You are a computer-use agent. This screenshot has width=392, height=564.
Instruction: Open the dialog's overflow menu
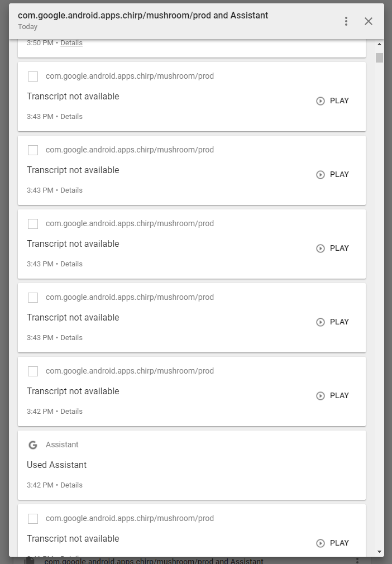point(346,21)
